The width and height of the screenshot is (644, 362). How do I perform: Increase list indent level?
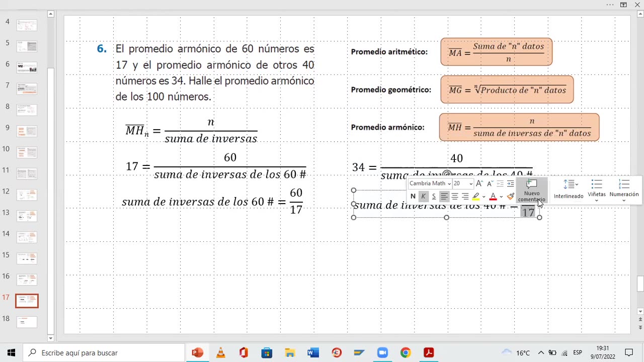pyautogui.click(x=510, y=184)
